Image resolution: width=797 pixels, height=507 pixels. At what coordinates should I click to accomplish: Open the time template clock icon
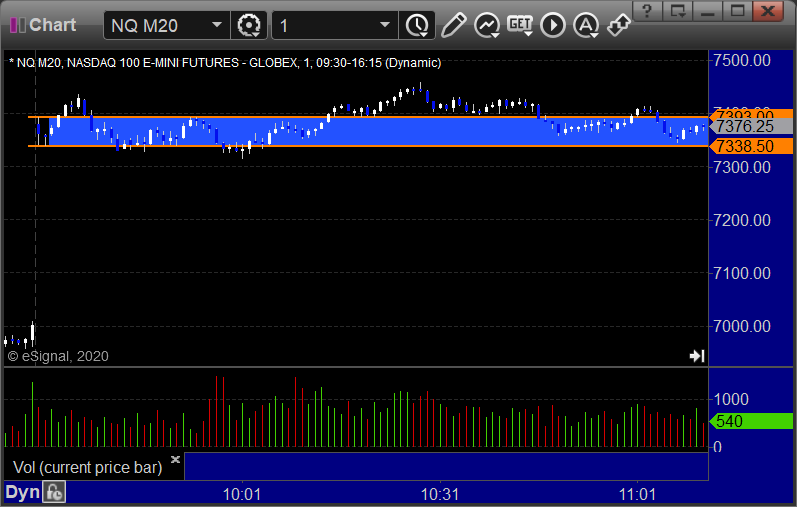(417, 25)
